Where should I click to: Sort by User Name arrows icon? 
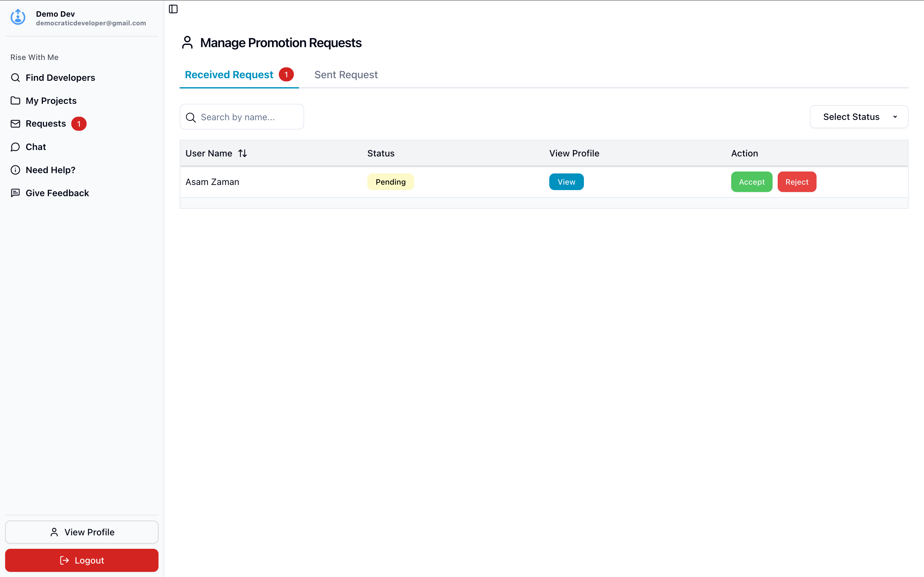click(243, 154)
